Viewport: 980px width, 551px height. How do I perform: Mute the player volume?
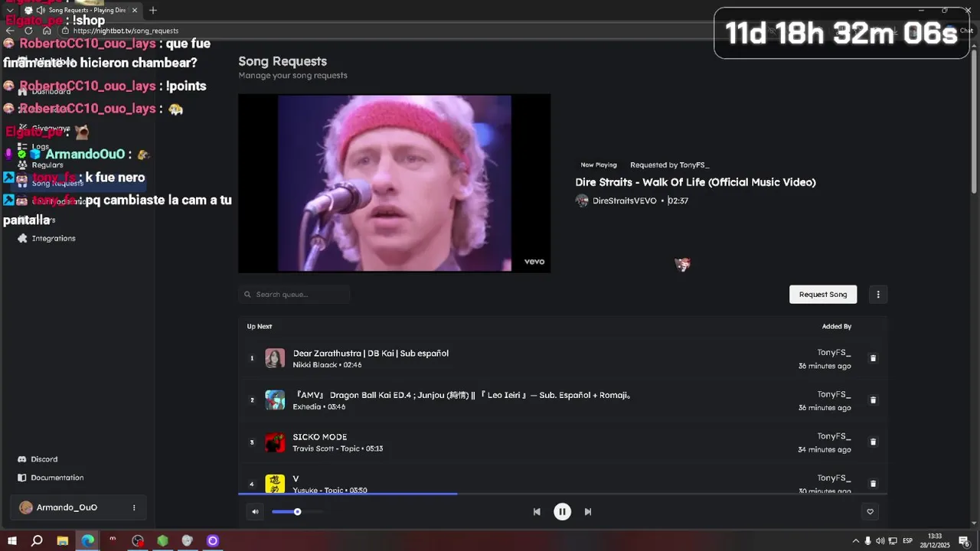tap(255, 512)
